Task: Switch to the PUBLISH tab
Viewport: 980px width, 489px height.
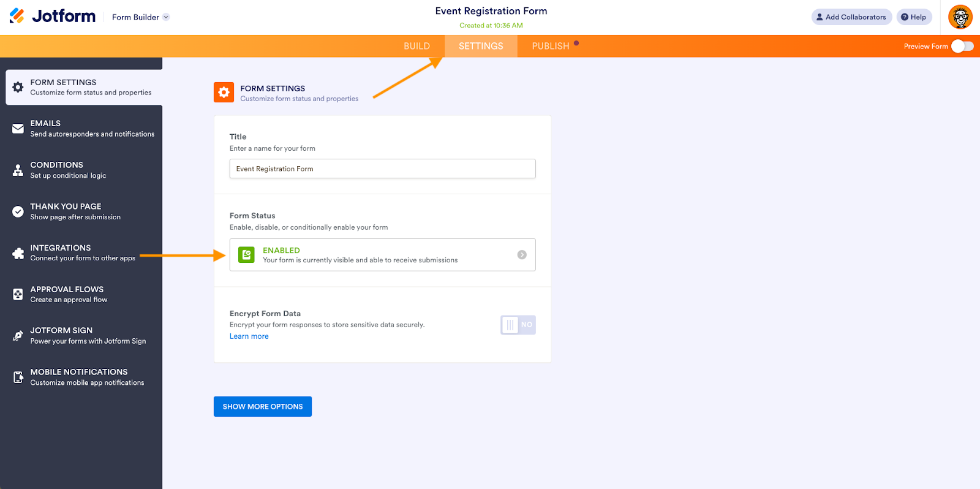Action: point(551,46)
